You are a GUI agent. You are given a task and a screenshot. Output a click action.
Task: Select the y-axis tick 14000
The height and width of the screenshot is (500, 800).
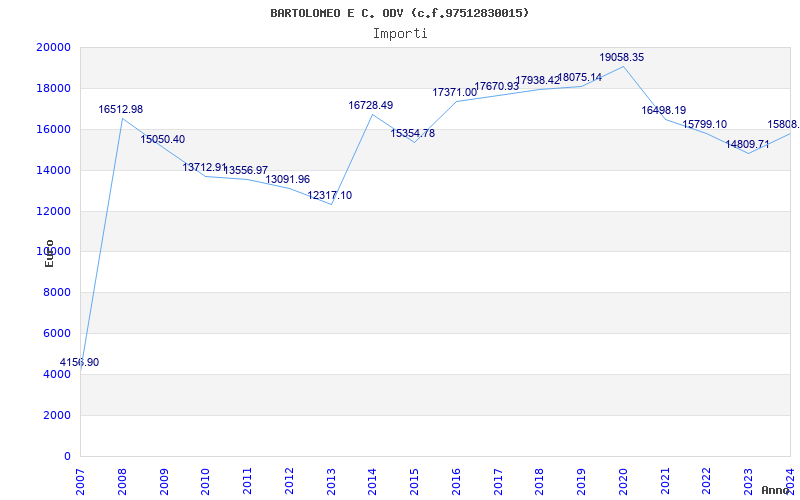[54, 170]
